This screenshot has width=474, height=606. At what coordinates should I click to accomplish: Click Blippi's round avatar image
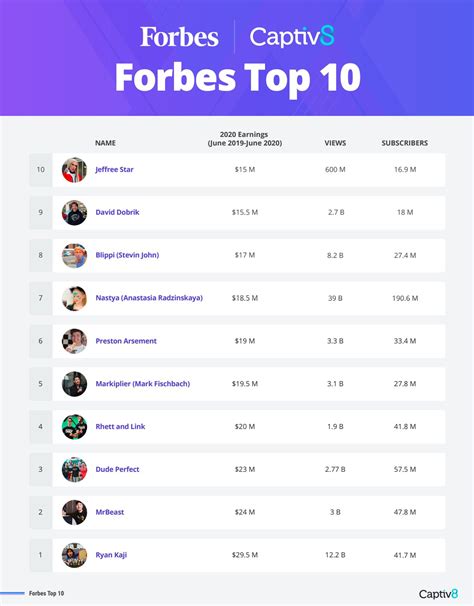(x=74, y=255)
